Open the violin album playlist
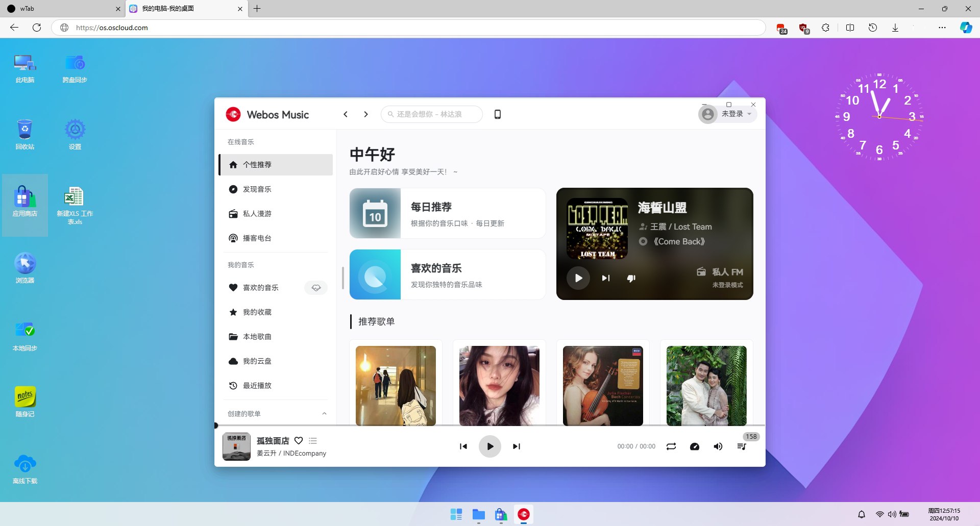980x526 pixels. [x=603, y=386]
